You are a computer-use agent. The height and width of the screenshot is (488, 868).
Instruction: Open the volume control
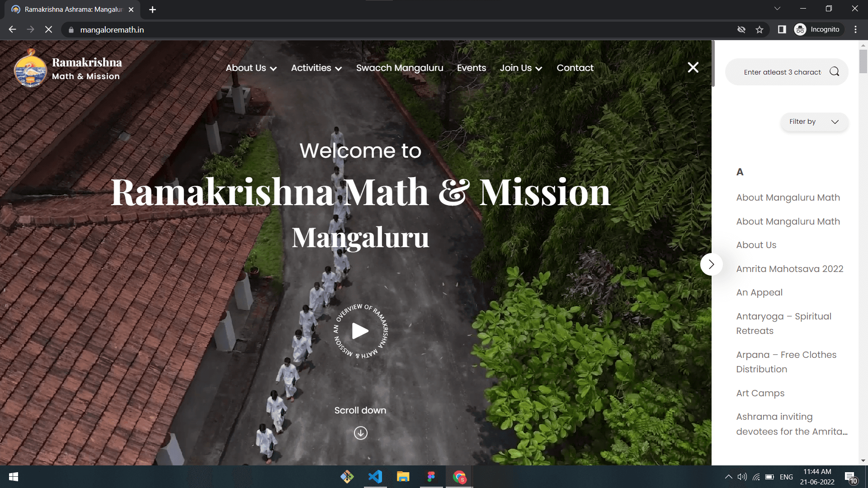tap(742, 477)
